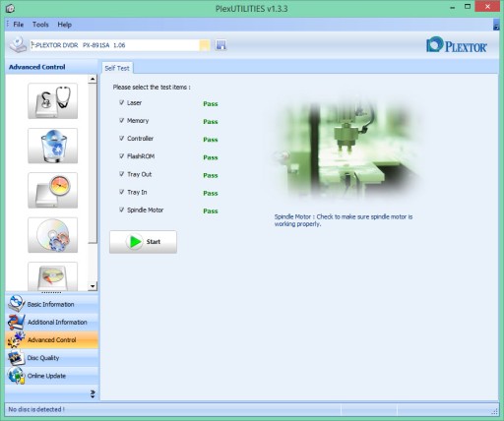Click the small toolbar options icon at right of menu bar
This screenshot has height=421, width=504.
coord(496,25)
